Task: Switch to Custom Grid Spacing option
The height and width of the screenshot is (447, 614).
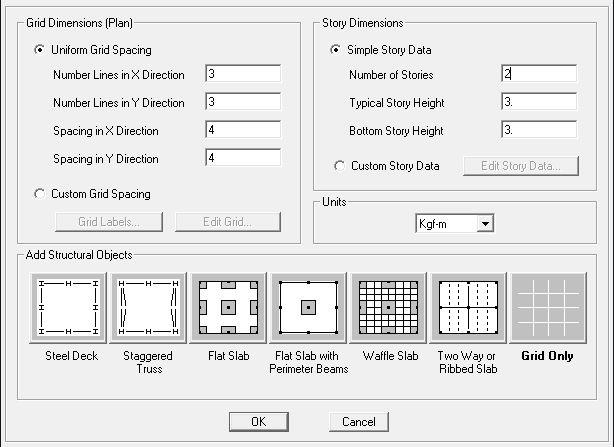Action: tap(39, 194)
